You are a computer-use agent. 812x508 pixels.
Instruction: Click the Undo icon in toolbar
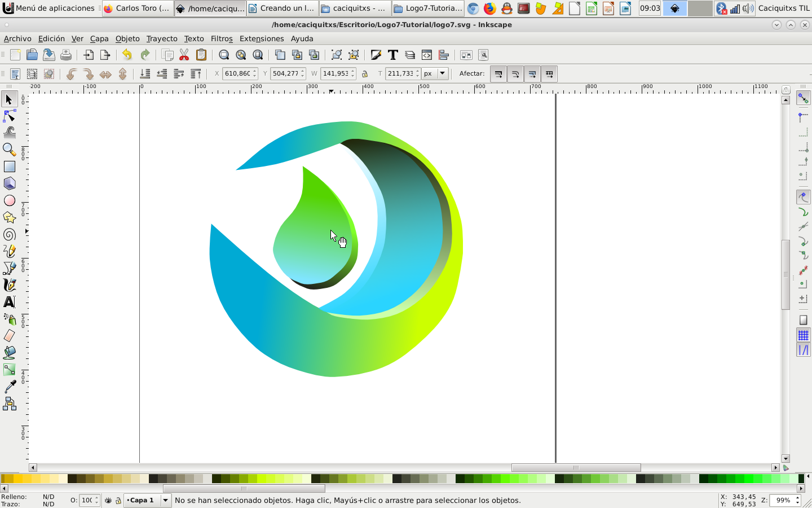pos(127,55)
